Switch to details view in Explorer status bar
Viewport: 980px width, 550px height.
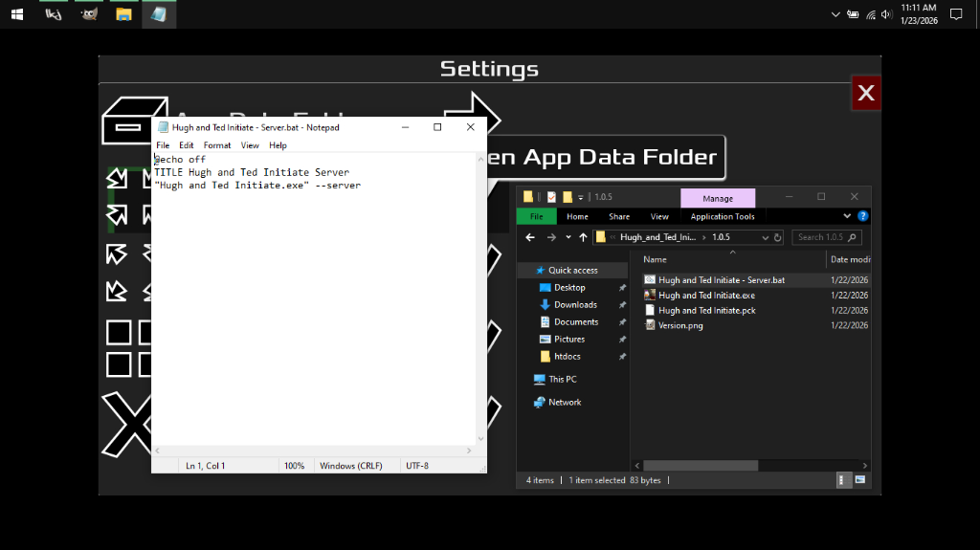click(x=843, y=480)
